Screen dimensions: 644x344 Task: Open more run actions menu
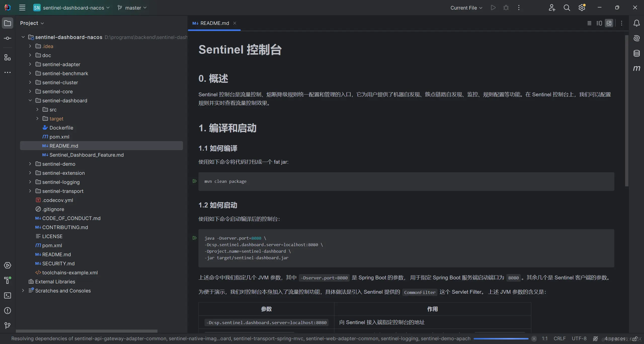[519, 8]
